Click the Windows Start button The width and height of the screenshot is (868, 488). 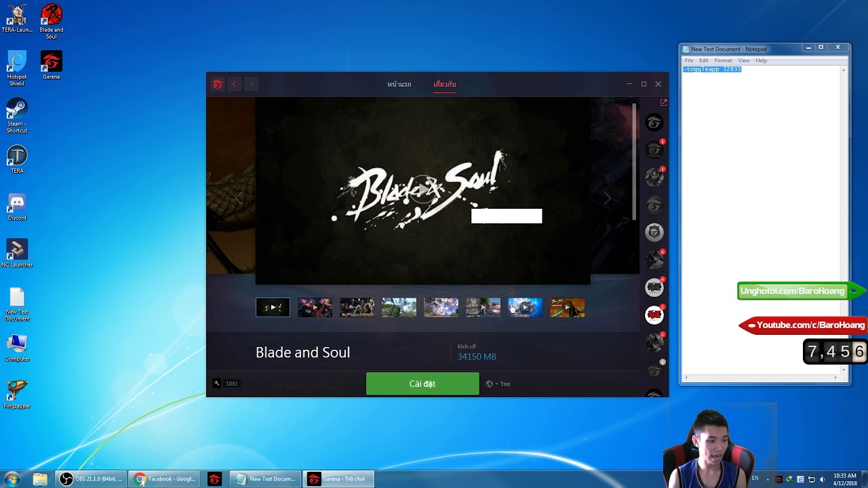click(12, 479)
